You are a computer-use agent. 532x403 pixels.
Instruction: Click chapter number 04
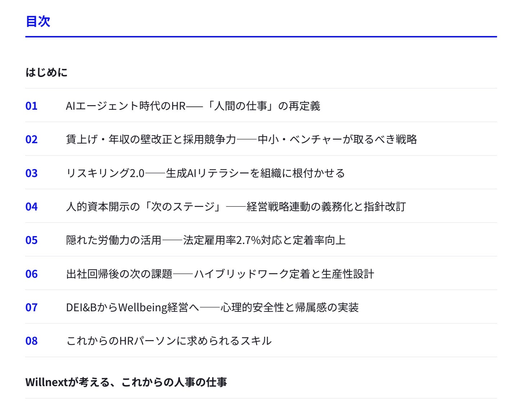pyautogui.click(x=31, y=207)
